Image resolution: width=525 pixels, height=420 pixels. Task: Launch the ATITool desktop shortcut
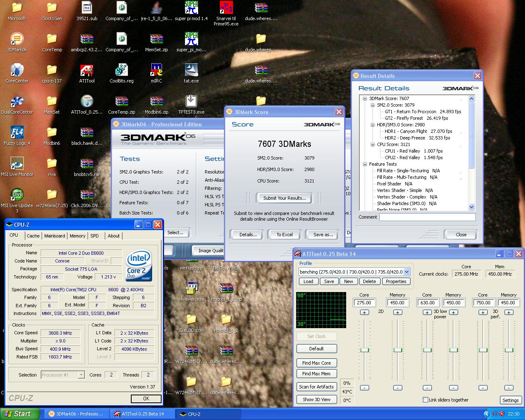point(87,73)
